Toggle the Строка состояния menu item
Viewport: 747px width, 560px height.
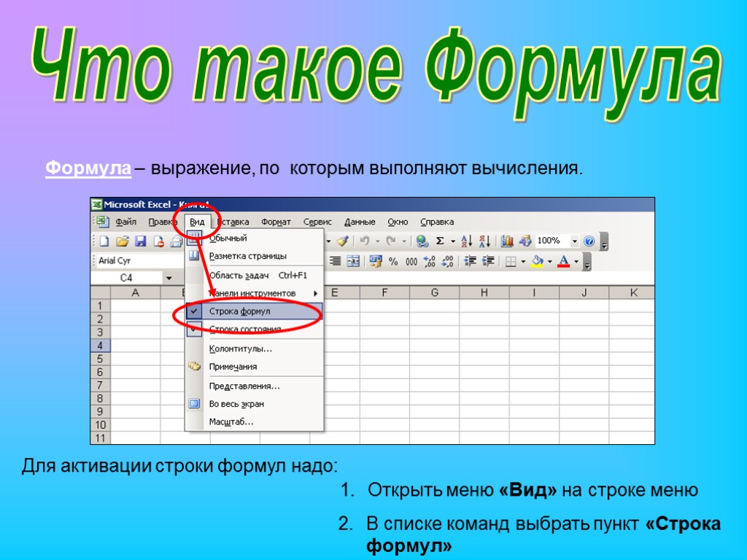click(x=253, y=329)
